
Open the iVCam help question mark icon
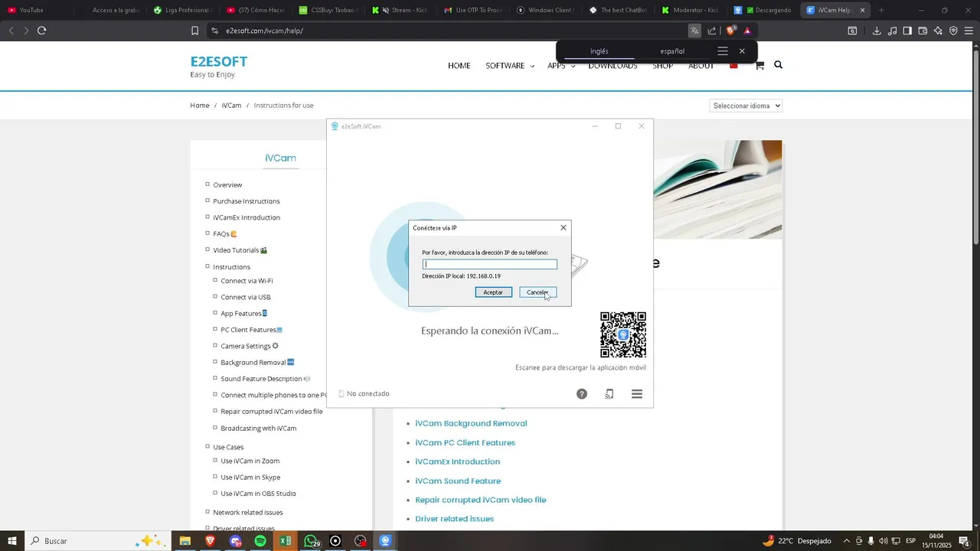tap(582, 394)
